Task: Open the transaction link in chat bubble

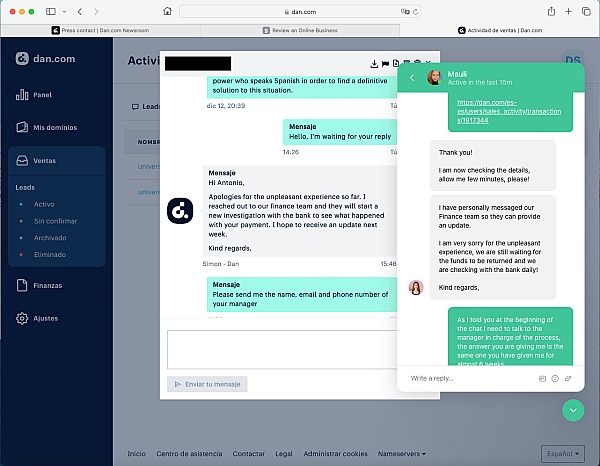Action: point(509,111)
